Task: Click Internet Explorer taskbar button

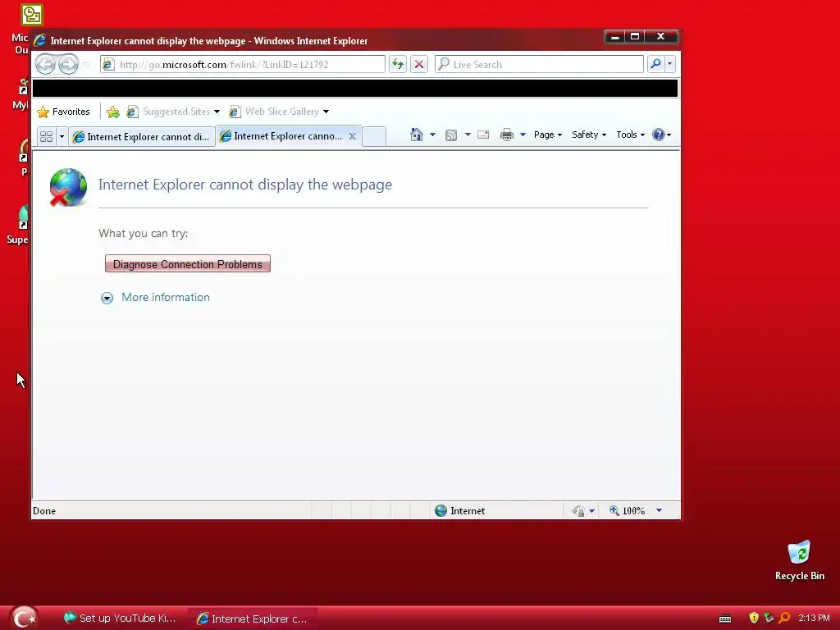Action: tap(251, 619)
